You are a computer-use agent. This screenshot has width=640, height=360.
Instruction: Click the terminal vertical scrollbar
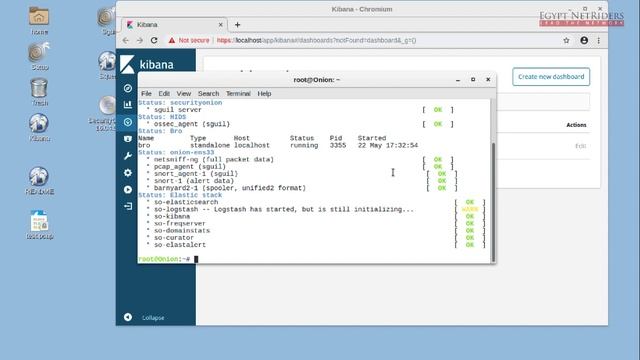[493, 202]
